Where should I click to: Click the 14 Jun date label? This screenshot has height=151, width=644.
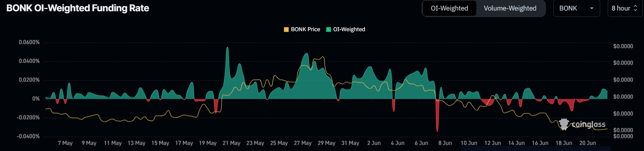(x=516, y=143)
